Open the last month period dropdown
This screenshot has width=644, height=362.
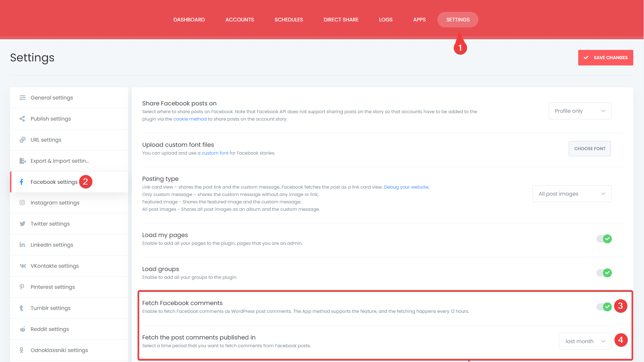pos(585,341)
